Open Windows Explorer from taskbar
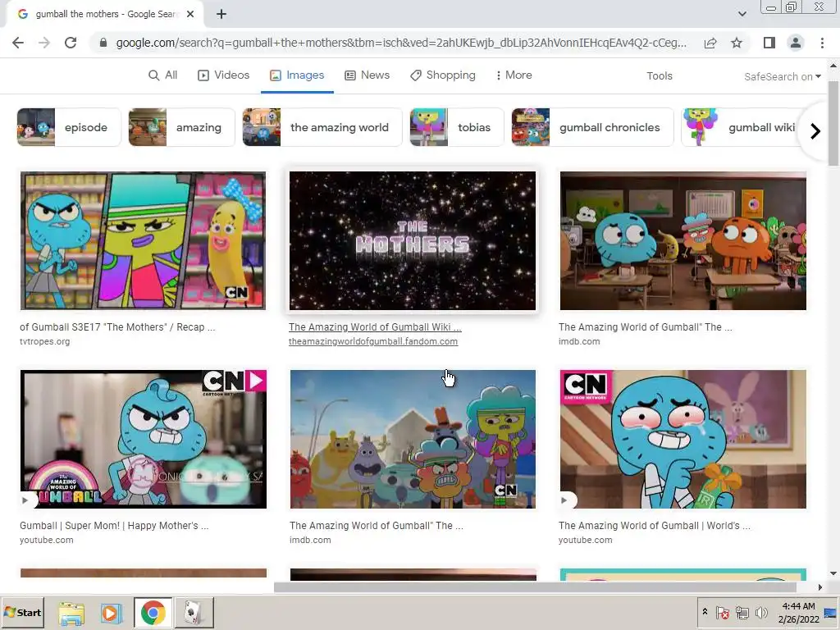The height and width of the screenshot is (630, 840). pos(71,613)
